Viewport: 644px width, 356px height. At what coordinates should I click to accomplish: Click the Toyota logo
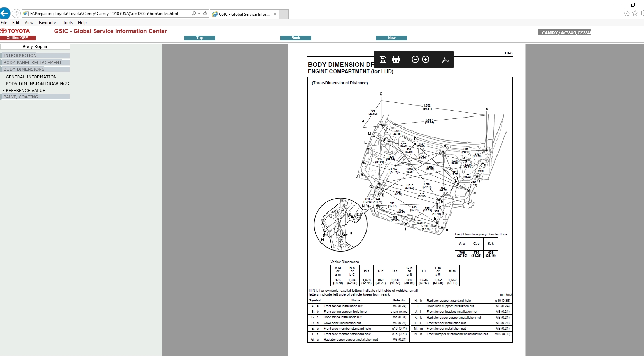[x=15, y=31]
